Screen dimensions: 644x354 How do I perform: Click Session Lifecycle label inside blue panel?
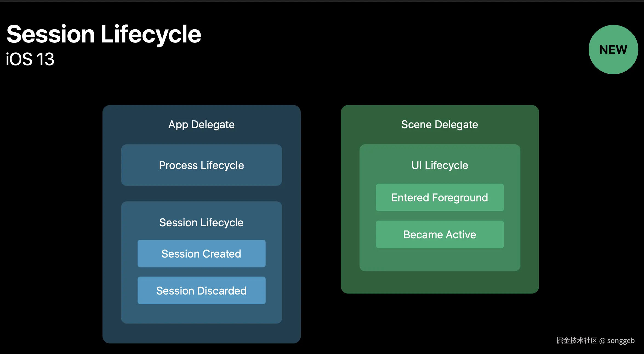tap(201, 222)
